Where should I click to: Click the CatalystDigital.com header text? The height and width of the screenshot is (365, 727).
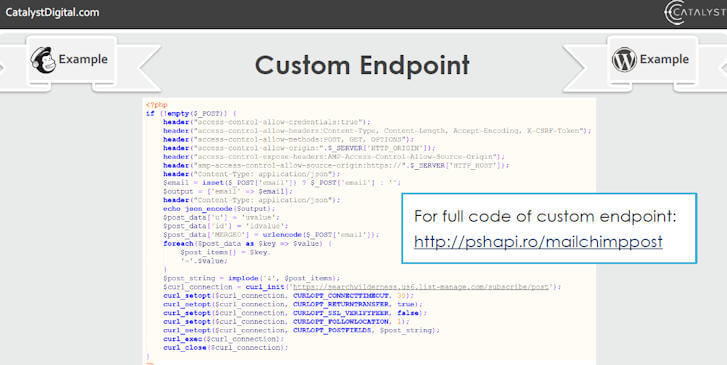coord(52,13)
